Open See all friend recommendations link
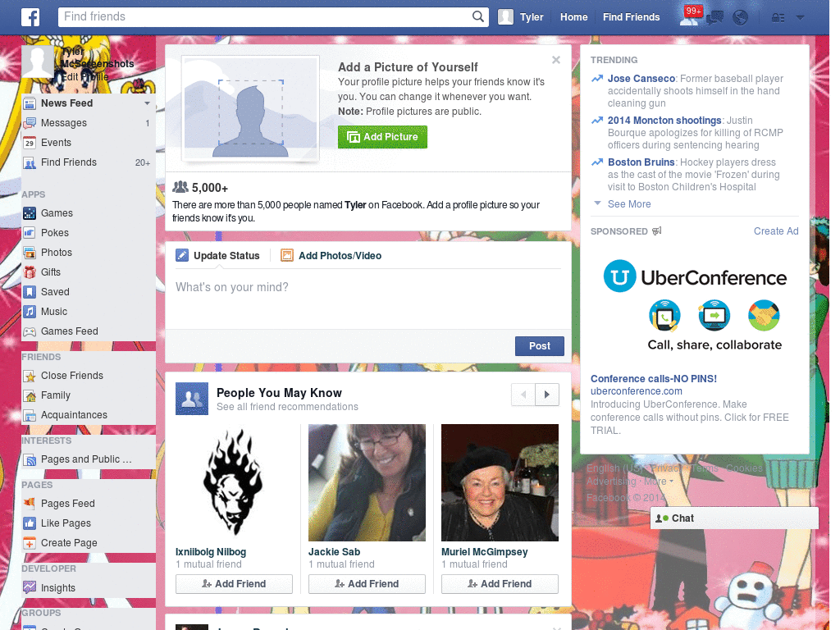Image resolution: width=840 pixels, height=630 pixels. [x=287, y=407]
